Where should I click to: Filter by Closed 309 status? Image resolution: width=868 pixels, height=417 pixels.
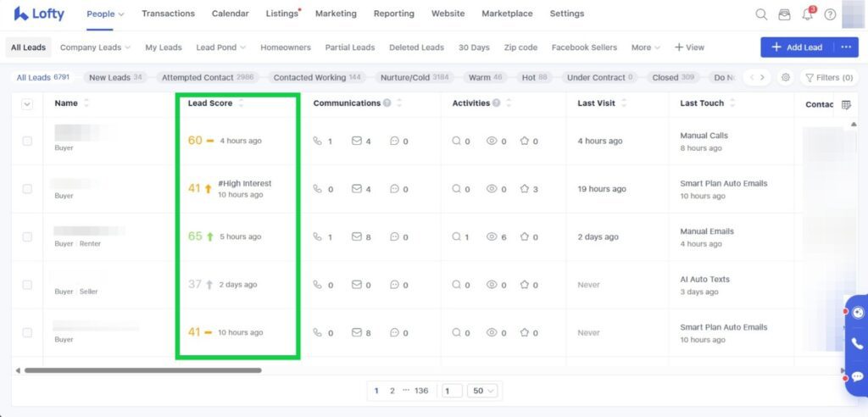pyautogui.click(x=673, y=77)
